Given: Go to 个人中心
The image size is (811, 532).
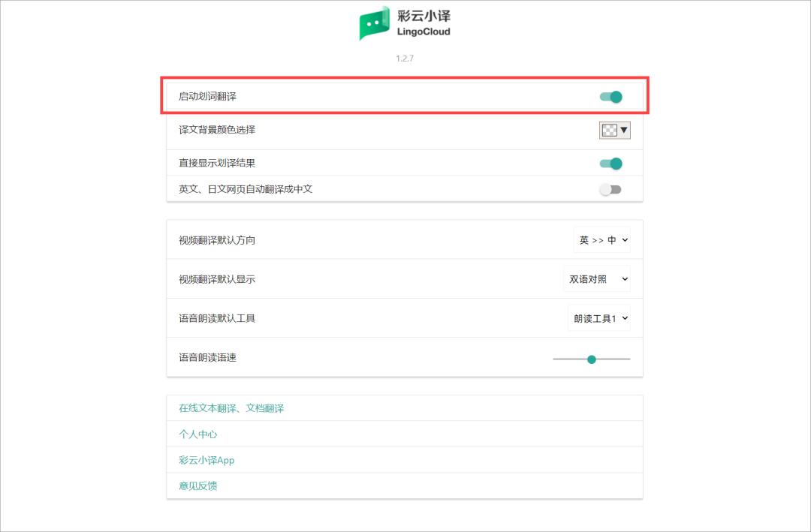Looking at the screenshot, I should 197,434.
